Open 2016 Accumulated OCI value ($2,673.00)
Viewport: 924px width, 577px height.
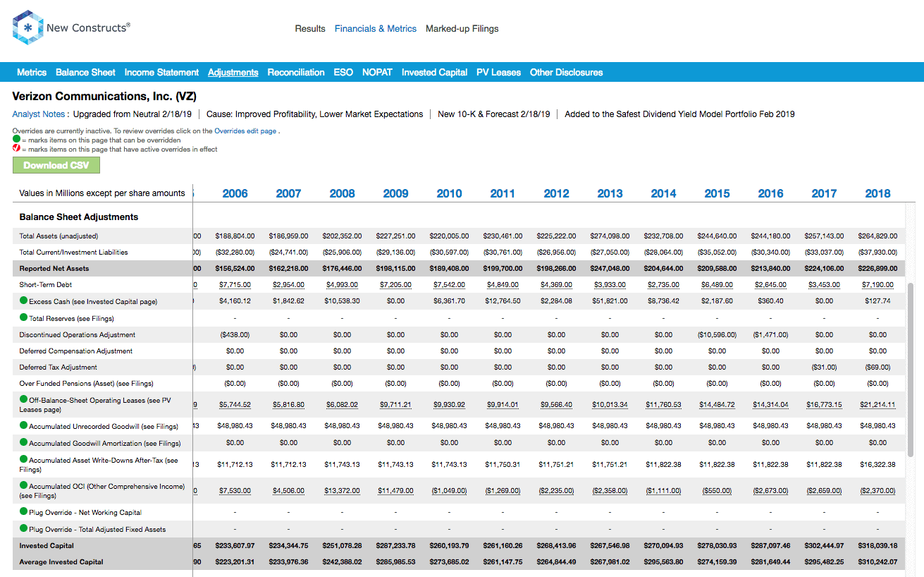coord(770,491)
